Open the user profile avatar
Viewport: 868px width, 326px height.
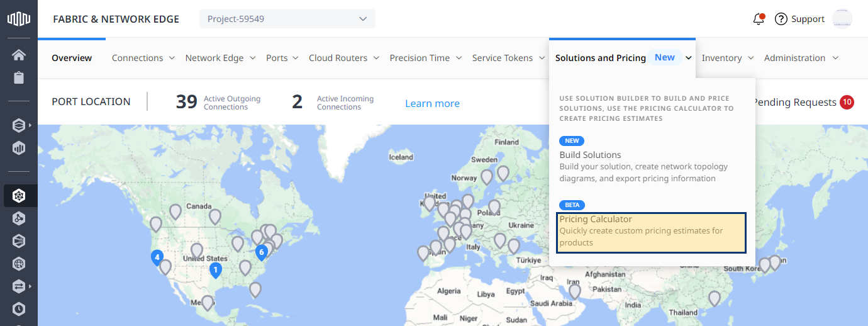click(x=842, y=19)
